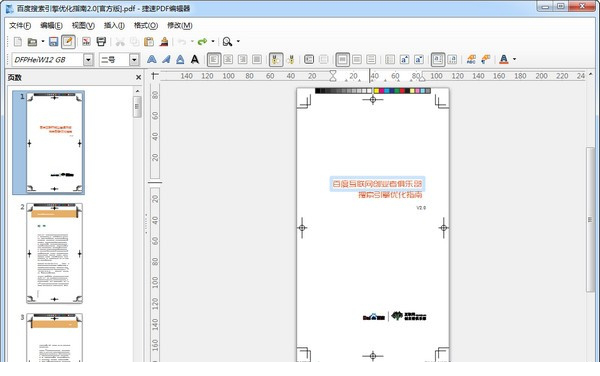Click the highlighted title text 百度互联网创业者俱乐部
The height and width of the screenshot is (376, 600).
click(x=377, y=184)
